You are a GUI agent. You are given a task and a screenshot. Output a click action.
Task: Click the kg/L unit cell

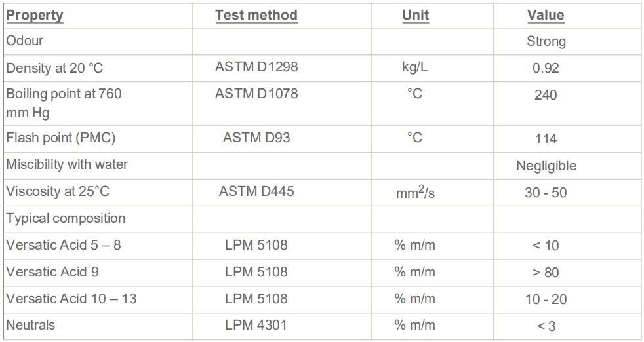415,67
